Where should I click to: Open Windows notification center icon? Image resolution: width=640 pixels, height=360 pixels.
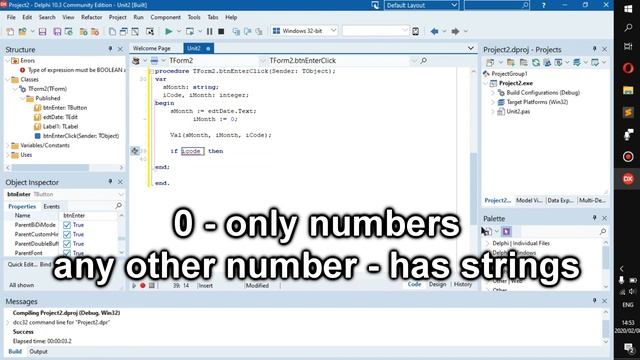tap(628, 348)
